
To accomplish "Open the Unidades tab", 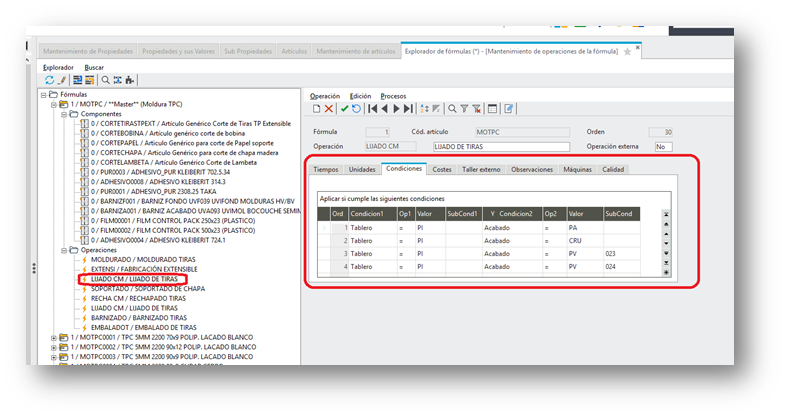I will [x=362, y=169].
